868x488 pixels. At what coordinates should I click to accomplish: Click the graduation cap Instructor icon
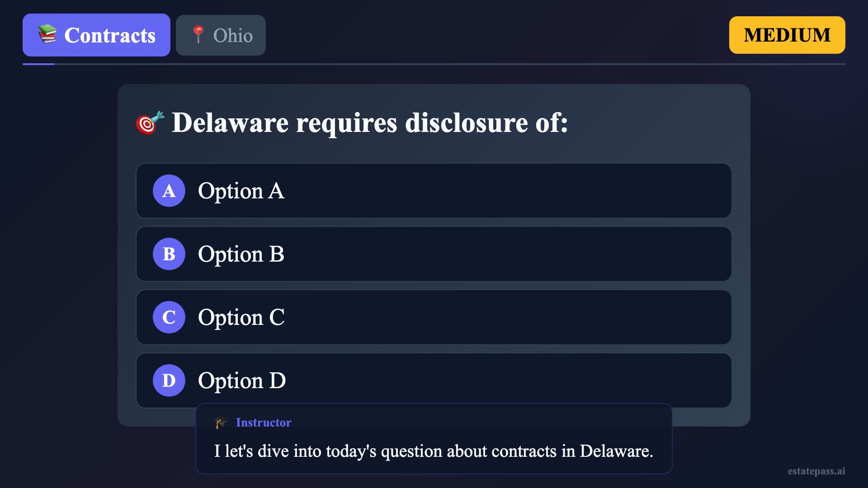pyautogui.click(x=221, y=422)
